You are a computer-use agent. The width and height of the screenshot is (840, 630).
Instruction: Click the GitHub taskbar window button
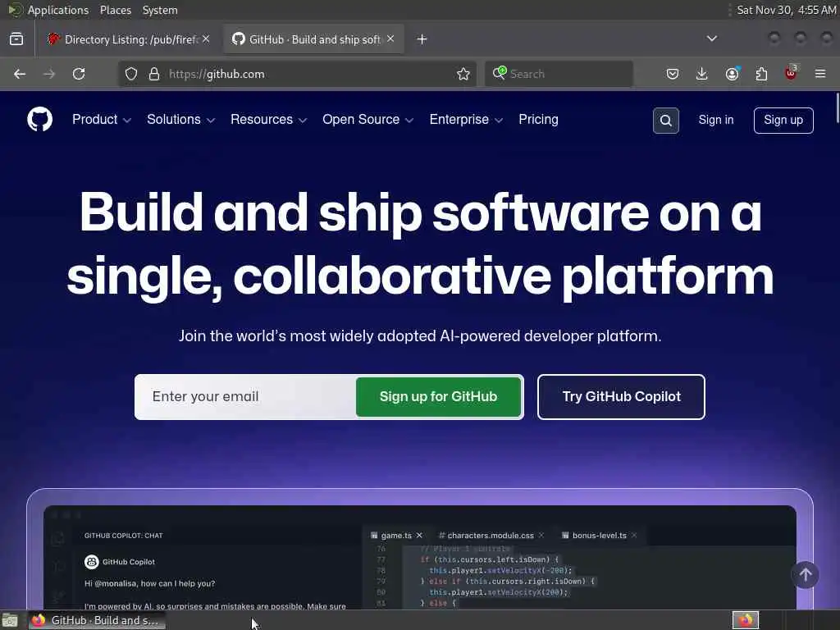[x=97, y=621]
